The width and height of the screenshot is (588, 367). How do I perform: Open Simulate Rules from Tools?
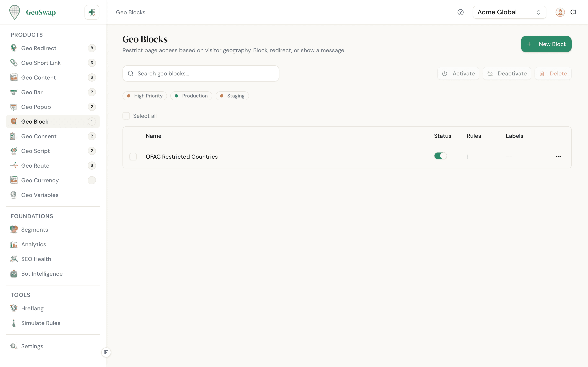click(x=41, y=323)
